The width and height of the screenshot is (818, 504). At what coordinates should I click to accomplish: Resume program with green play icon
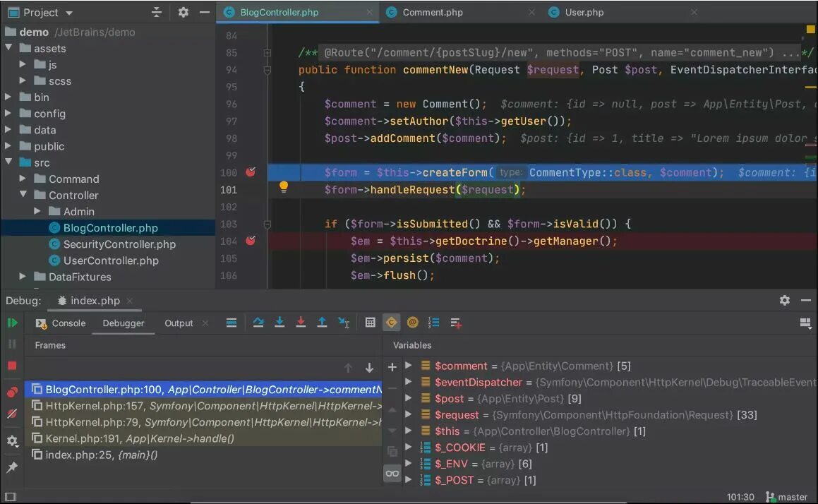point(12,323)
